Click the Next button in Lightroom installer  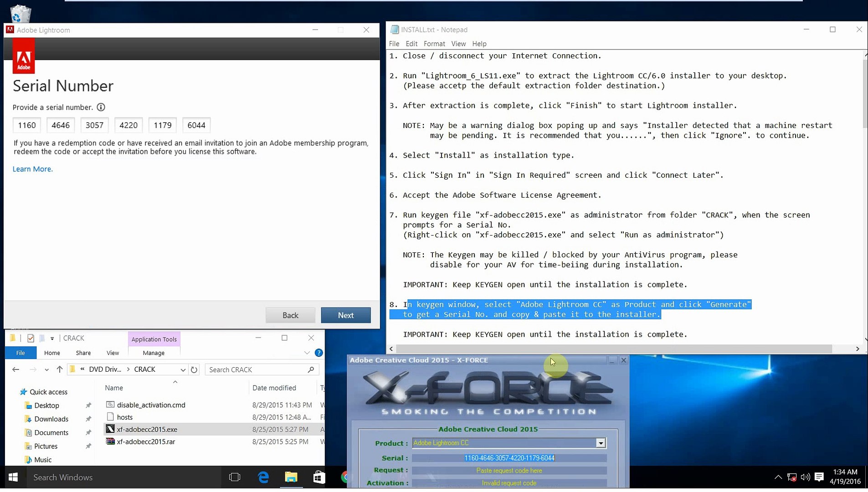tap(346, 315)
